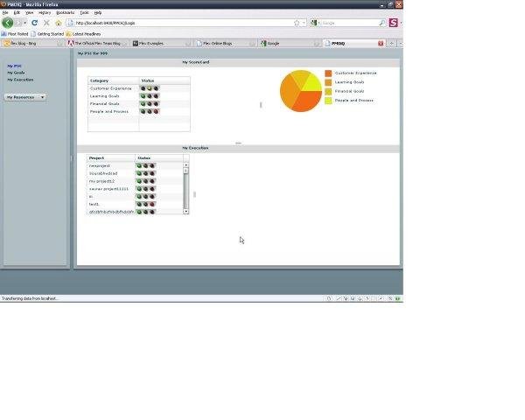Click status lights in test1 row
The height and width of the screenshot is (420, 525).
(145, 204)
